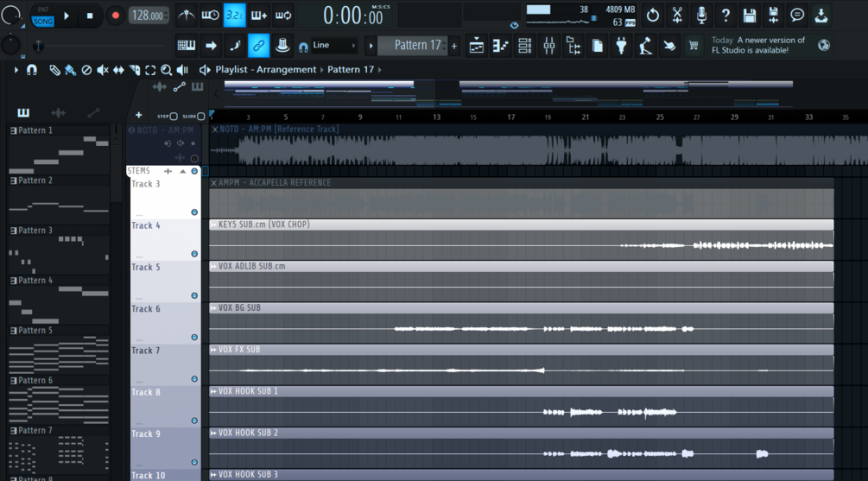Select Pattern 1 in picker panel

pyautogui.click(x=60, y=150)
